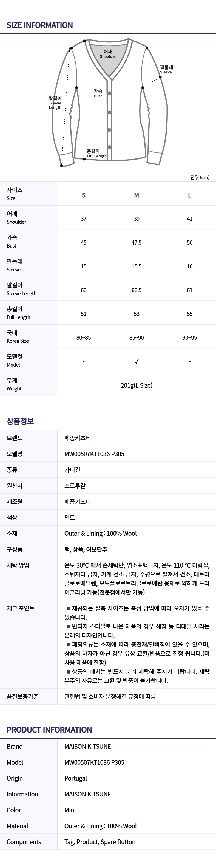Click the Tag, Product, Spare Button components value

[100, 842]
